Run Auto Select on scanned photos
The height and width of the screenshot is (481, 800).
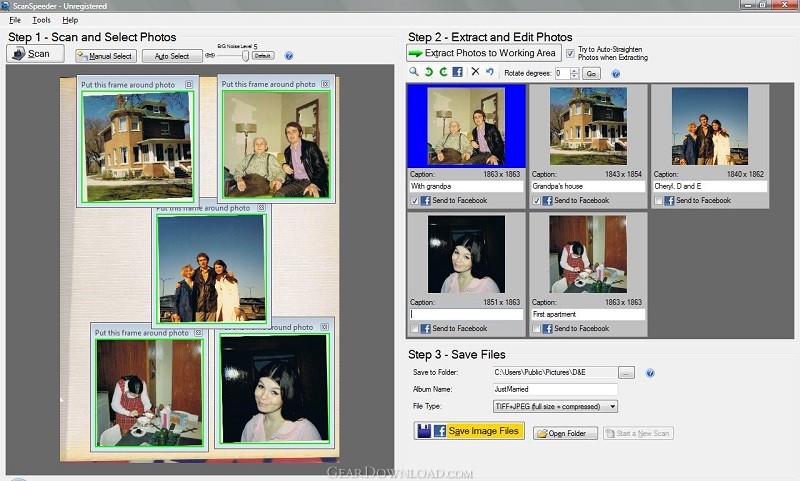(172, 56)
